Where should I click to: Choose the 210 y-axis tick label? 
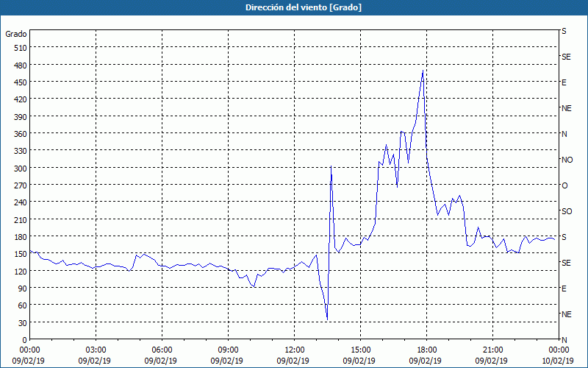pos(21,219)
